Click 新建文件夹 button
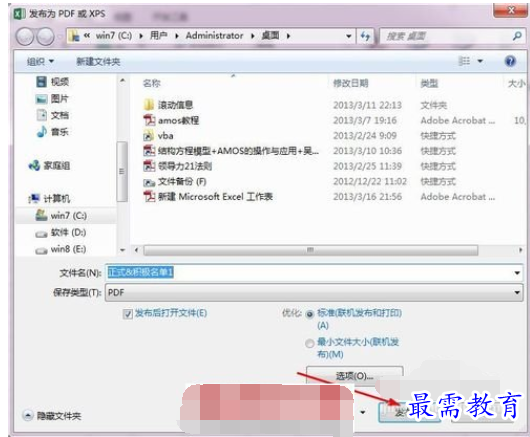This screenshot has height=437, width=530. [x=98, y=62]
